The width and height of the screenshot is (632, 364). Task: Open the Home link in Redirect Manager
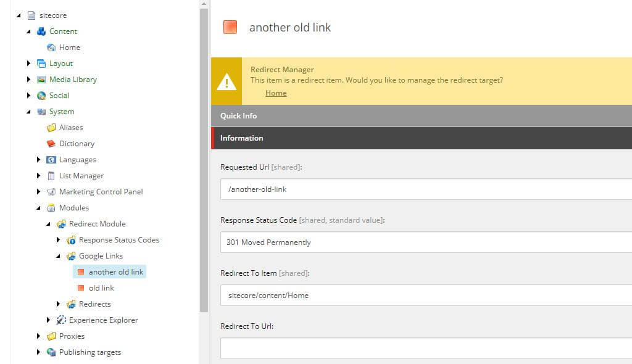(x=276, y=93)
